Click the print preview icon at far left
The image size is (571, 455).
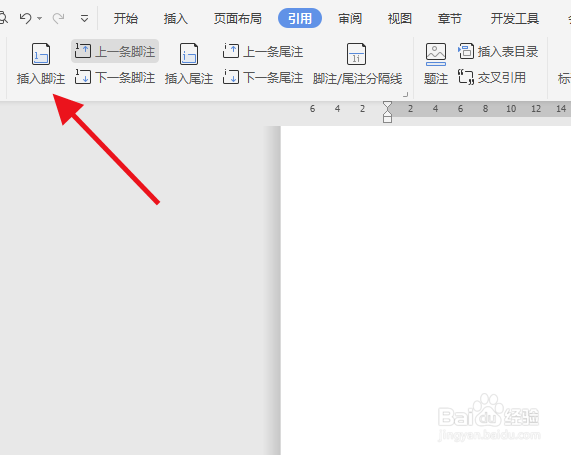[x=3, y=18]
